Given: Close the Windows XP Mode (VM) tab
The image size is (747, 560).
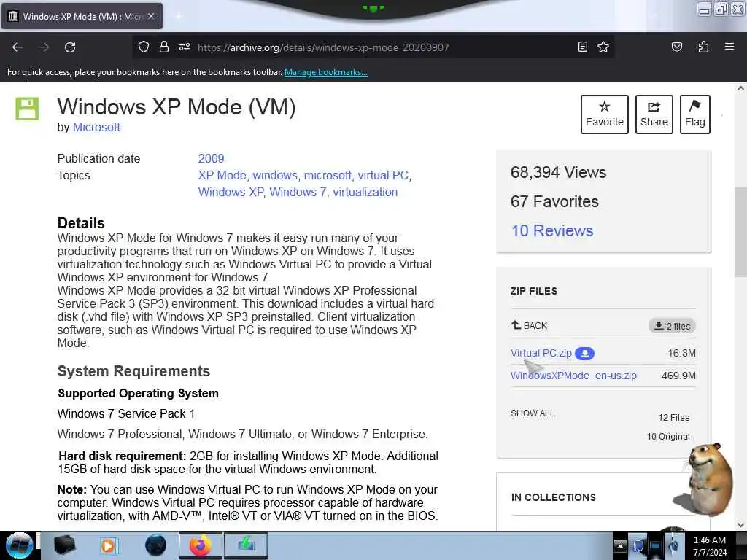Looking at the screenshot, I should [x=151, y=16].
